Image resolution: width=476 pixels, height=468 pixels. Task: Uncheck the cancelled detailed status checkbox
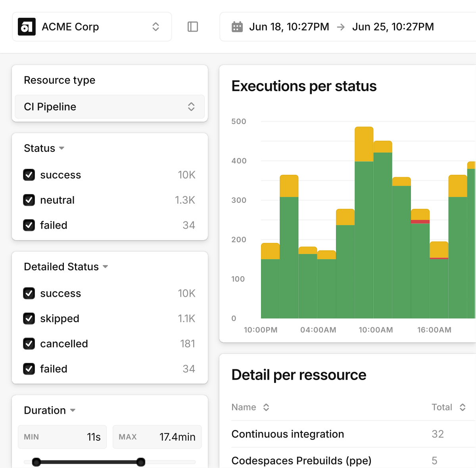[x=29, y=344]
